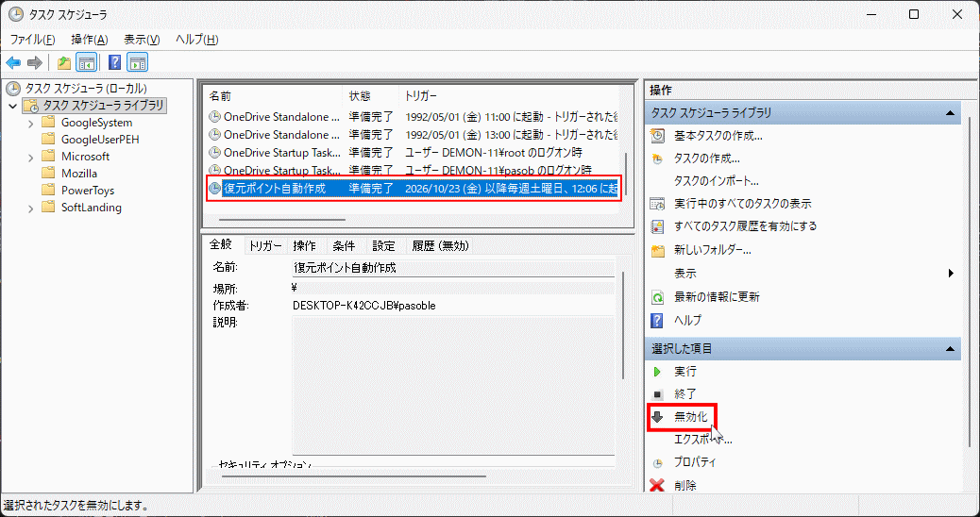Screen dimensions: 980x517
Task: Open the ヘルプ(H) menu
Action: click(x=197, y=40)
